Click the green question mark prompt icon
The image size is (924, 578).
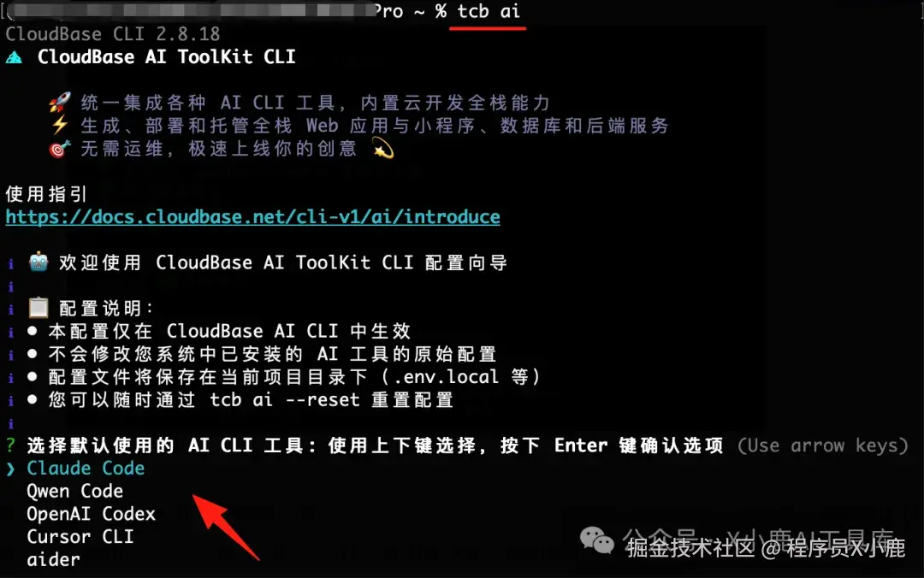[10, 445]
